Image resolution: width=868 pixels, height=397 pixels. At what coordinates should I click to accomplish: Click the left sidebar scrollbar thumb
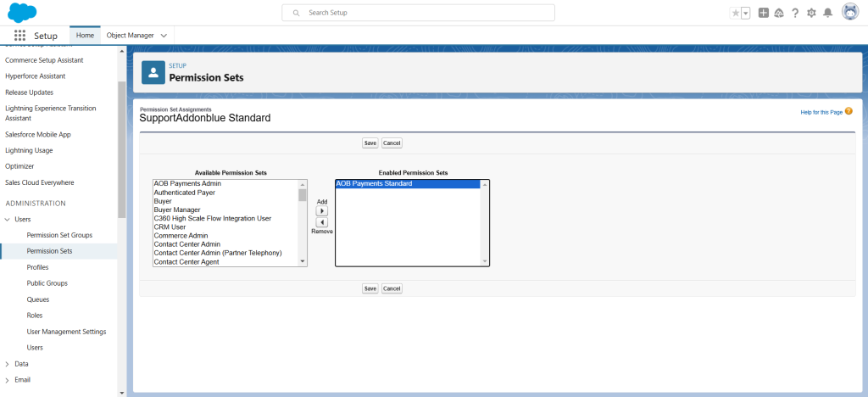(x=122, y=149)
